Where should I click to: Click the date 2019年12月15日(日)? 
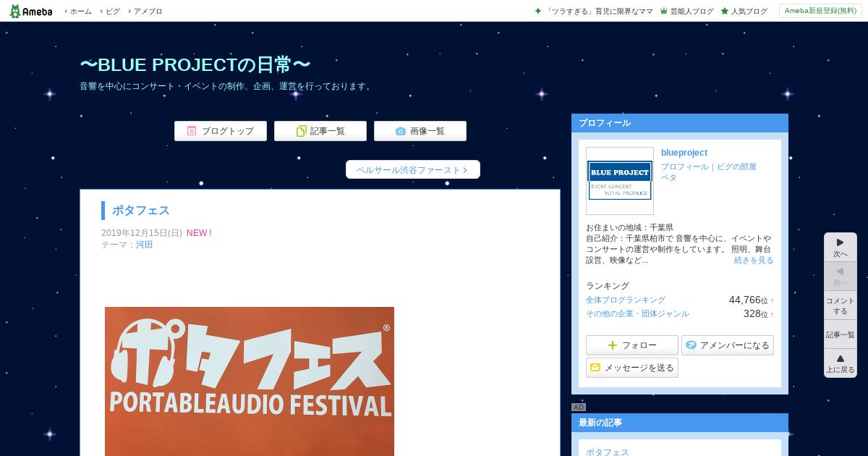tap(142, 233)
